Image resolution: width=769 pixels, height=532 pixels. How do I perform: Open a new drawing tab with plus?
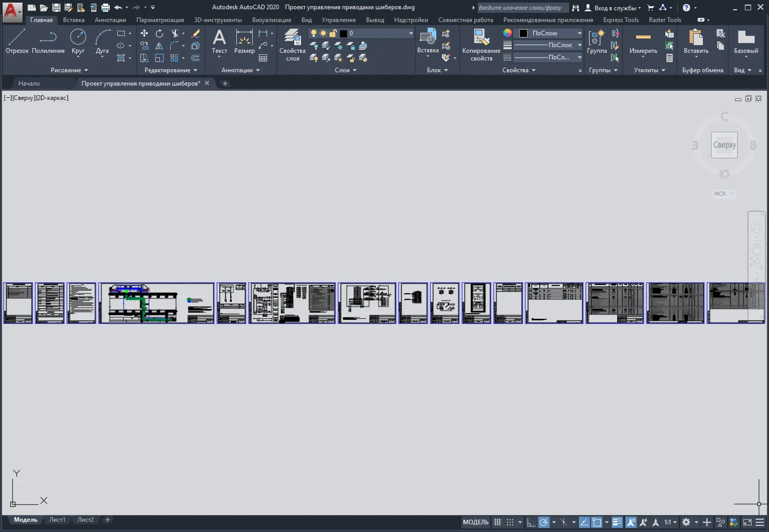225,84
